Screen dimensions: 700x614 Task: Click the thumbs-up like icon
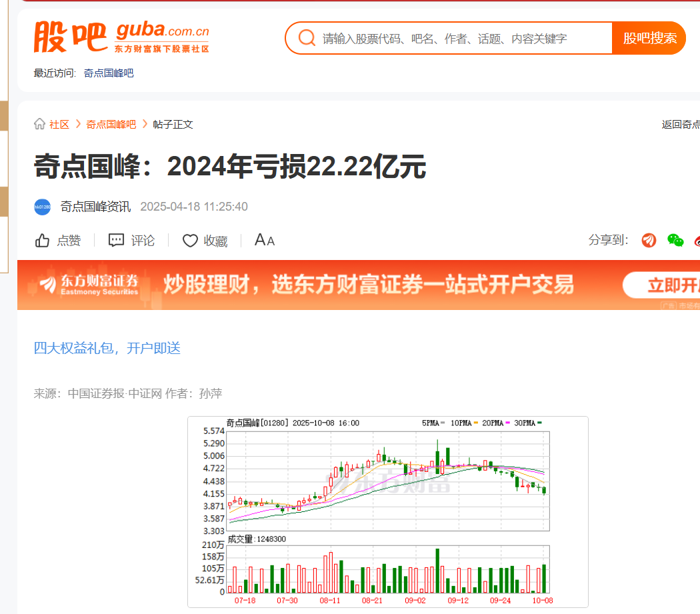[43, 241]
